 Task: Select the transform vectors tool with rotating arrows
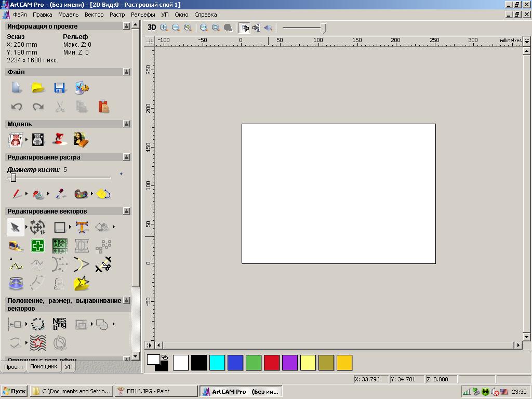pos(37,227)
